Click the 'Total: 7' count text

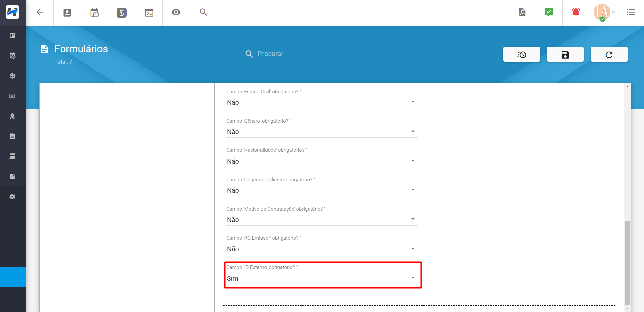(63, 62)
